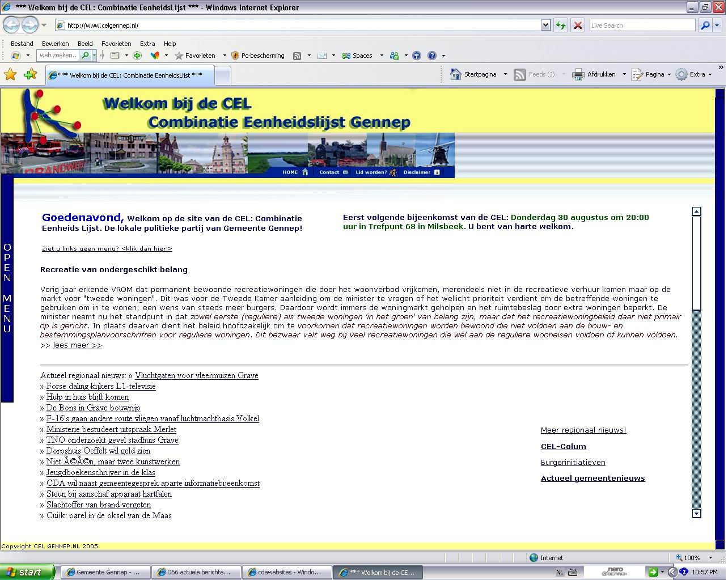Click the two-people contacts icon
The width and height of the screenshot is (728, 580).
point(395,56)
